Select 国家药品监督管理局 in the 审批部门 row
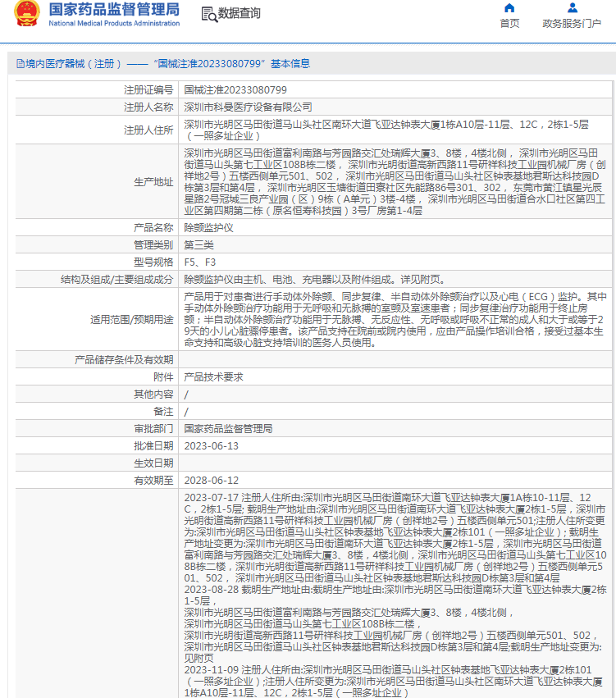The width and height of the screenshot is (616, 698). tap(228, 429)
